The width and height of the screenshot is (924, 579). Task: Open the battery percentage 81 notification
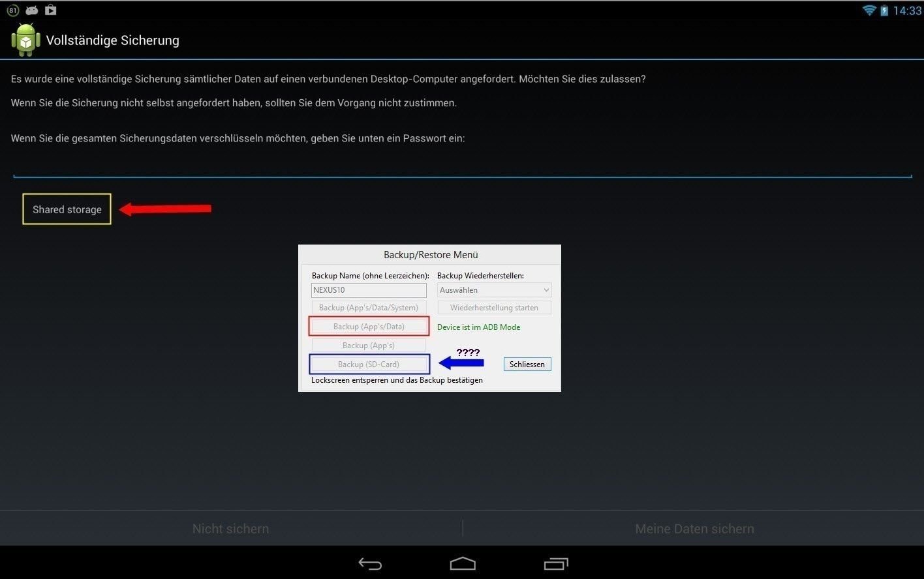click(x=12, y=10)
